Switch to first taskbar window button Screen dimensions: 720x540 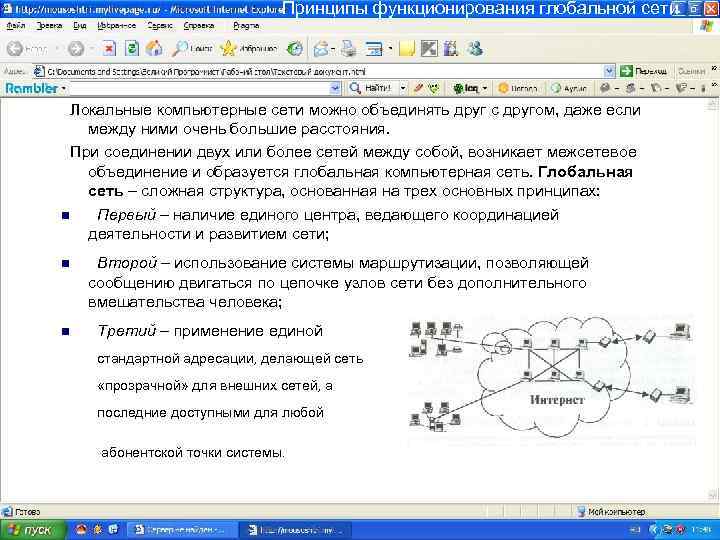[x=181, y=530]
